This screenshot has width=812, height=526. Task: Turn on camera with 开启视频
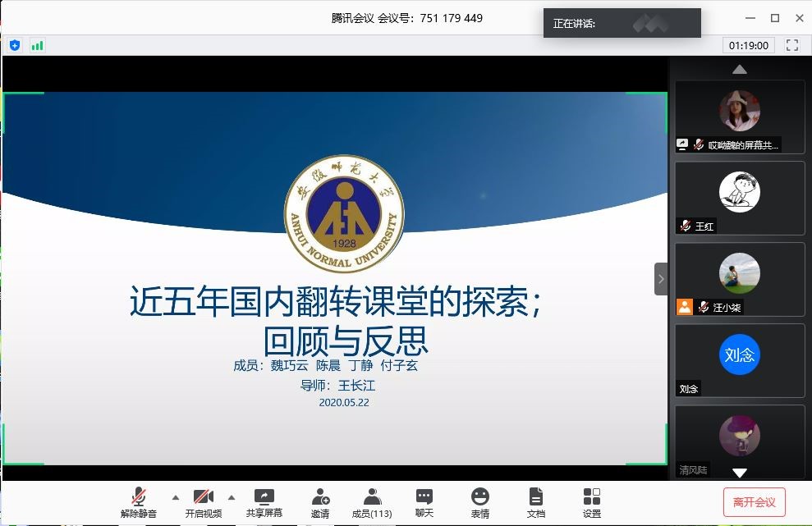(x=203, y=501)
